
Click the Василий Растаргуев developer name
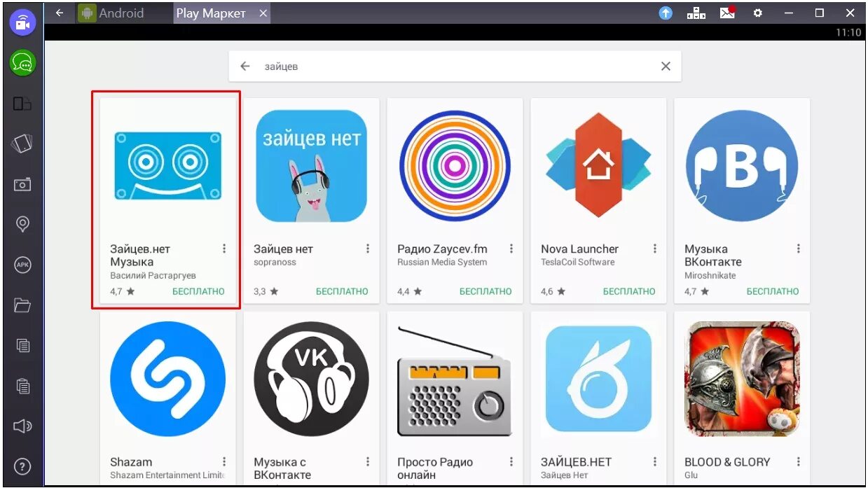pyautogui.click(x=153, y=275)
